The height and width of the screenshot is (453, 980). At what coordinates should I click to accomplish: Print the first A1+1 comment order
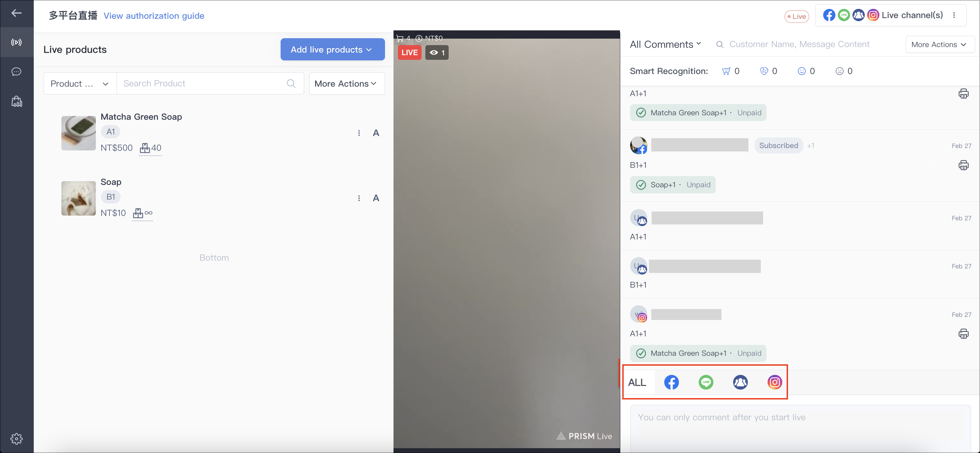[963, 94]
